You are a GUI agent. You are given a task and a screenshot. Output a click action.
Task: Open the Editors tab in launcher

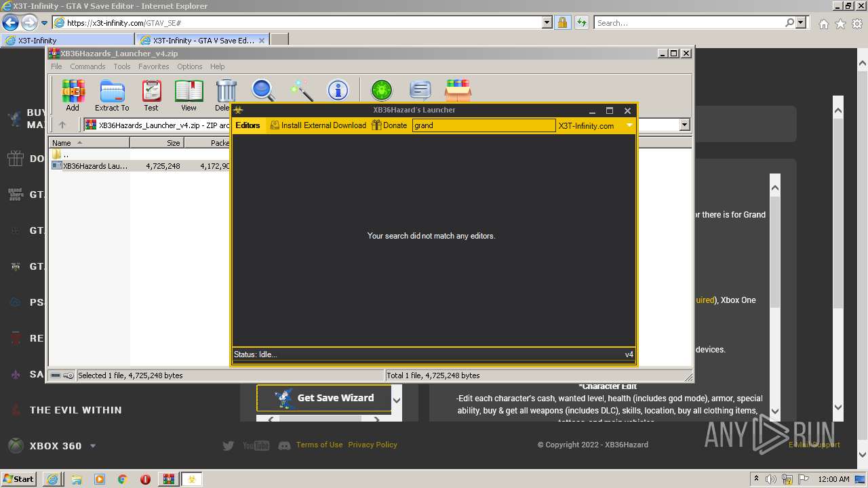pyautogui.click(x=248, y=125)
